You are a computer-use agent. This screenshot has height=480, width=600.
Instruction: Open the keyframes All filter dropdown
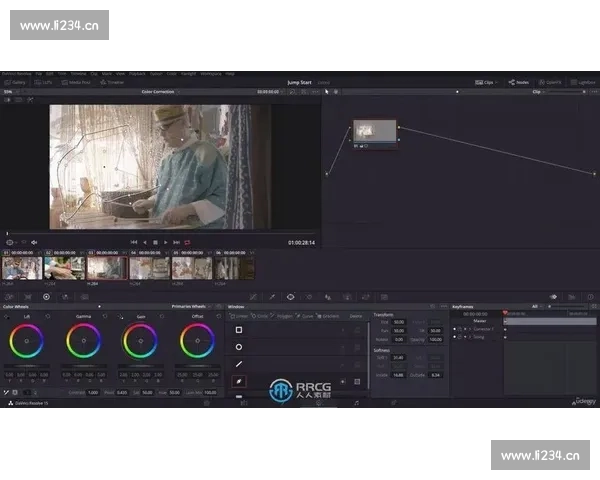coord(538,307)
